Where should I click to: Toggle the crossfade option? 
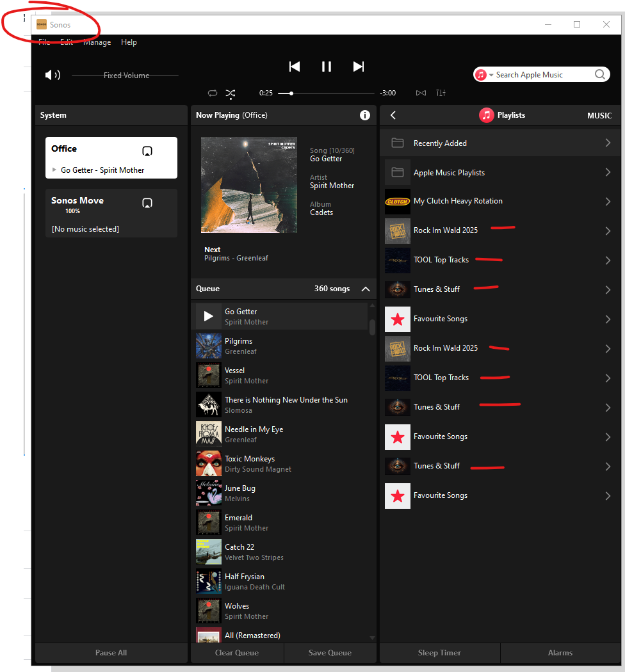pyautogui.click(x=421, y=93)
